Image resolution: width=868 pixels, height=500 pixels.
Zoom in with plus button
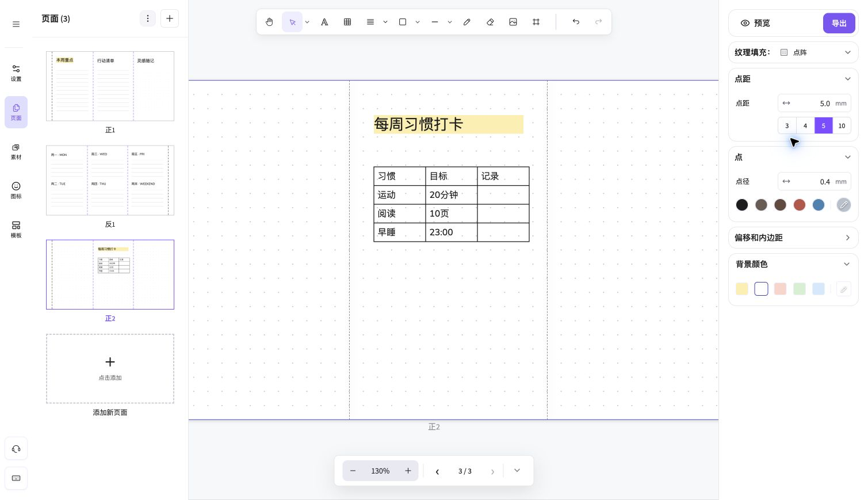click(x=408, y=471)
